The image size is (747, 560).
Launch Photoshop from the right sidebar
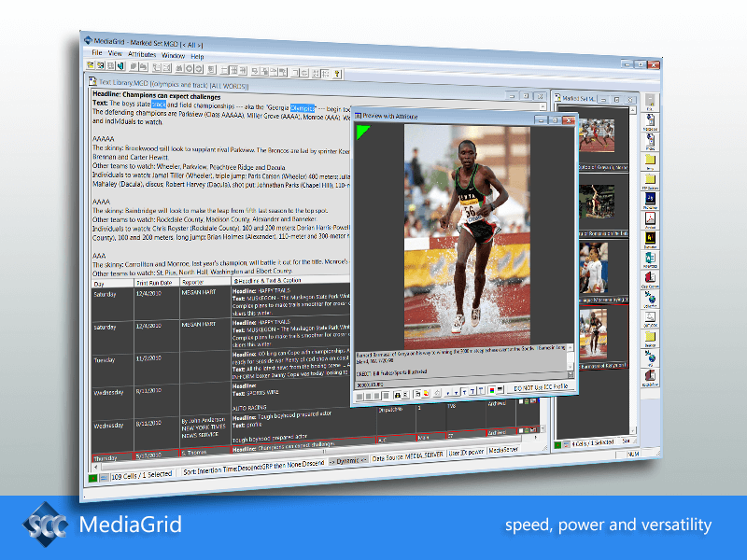650,199
